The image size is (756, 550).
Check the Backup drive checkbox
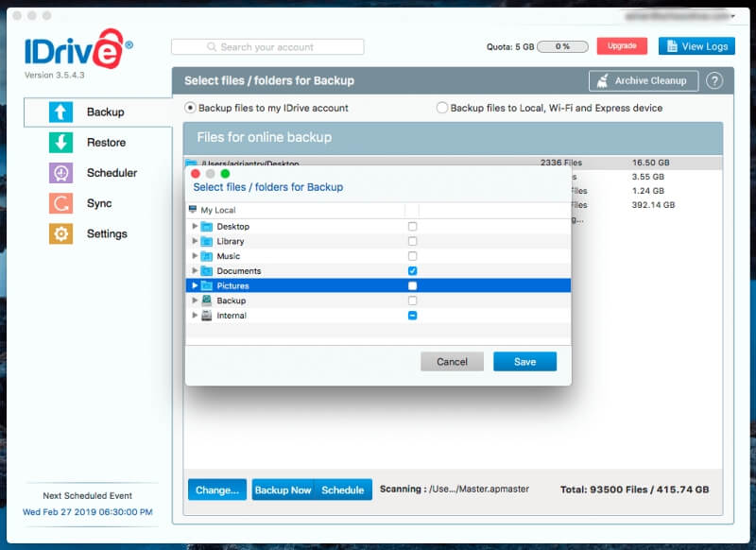point(412,301)
